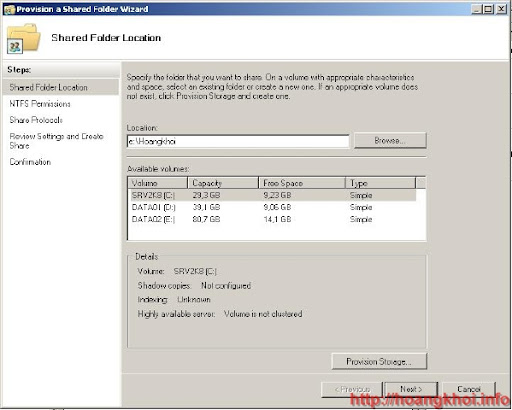Open the Browse folder dialog
Screen dimensions: 512x410
point(390,140)
